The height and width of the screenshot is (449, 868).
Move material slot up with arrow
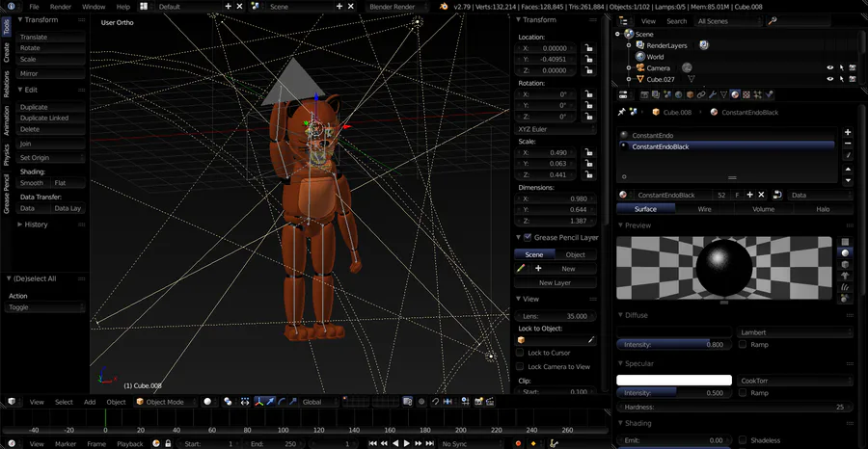click(847, 169)
